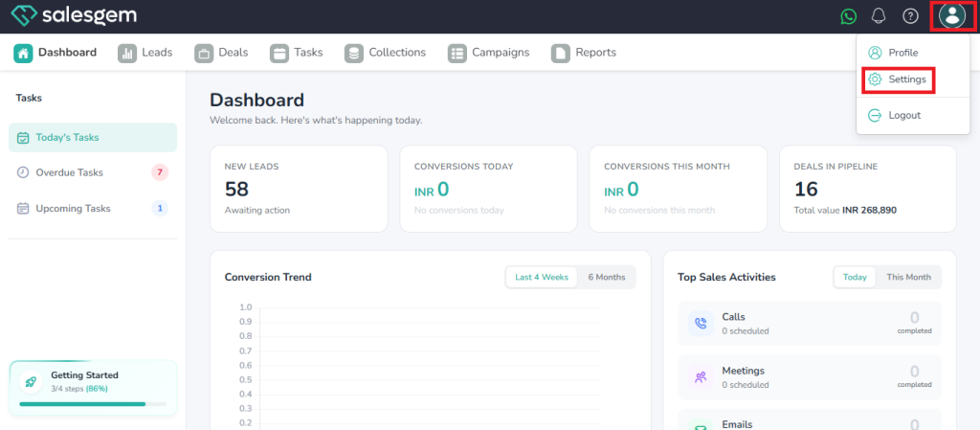980x430 pixels.
Task: Click the Dashboard page heading
Action: (x=256, y=100)
